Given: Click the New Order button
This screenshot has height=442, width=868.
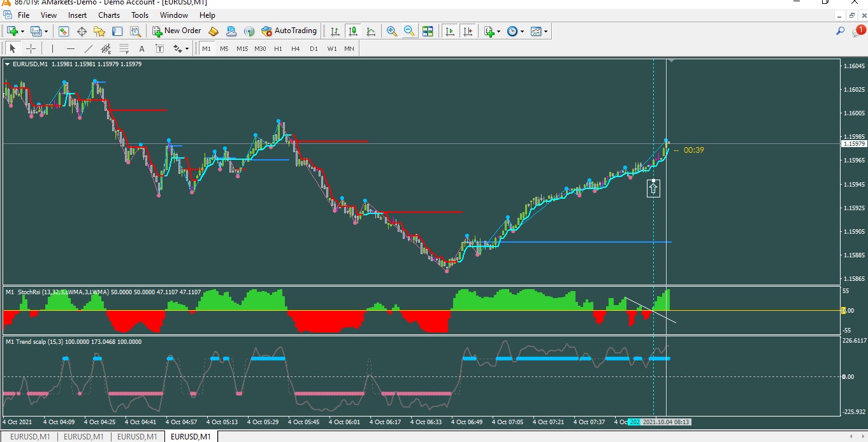Looking at the screenshot, I should 176,31.
